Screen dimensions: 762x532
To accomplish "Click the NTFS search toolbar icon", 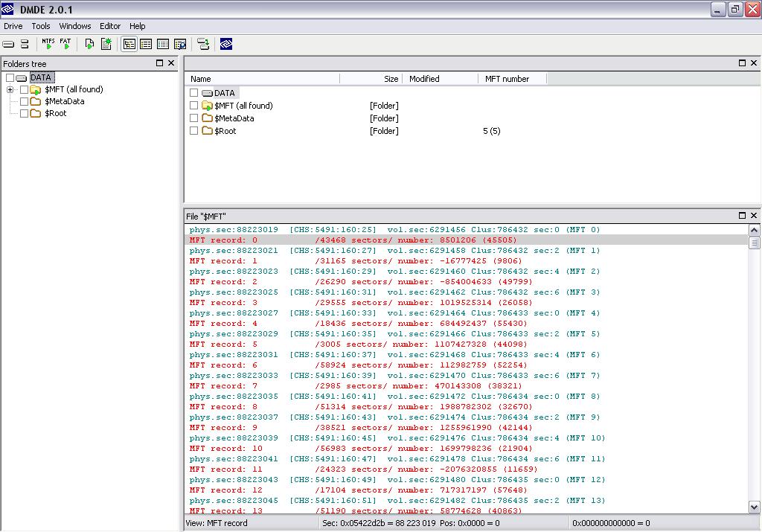I will (48, 45).
